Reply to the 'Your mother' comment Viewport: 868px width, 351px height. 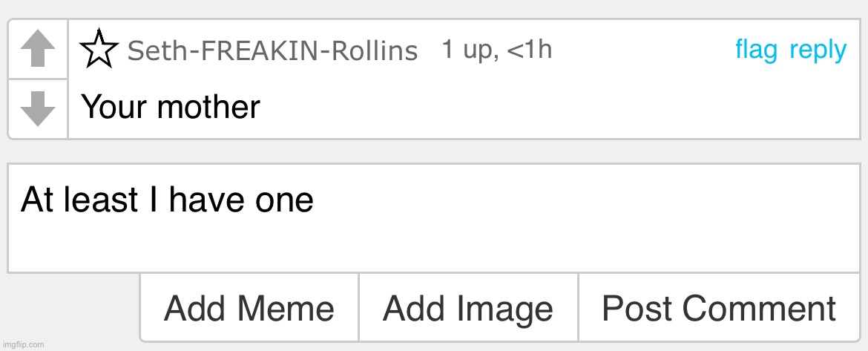tap(818, 50)
